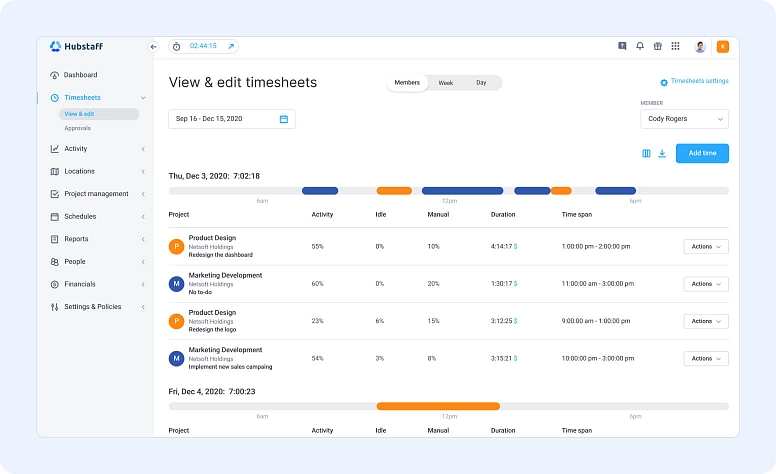Screen dimensions: 776x474
Task: Open Actions dropdown for Redesign the dashboard
Action: (x=705, y=246)
